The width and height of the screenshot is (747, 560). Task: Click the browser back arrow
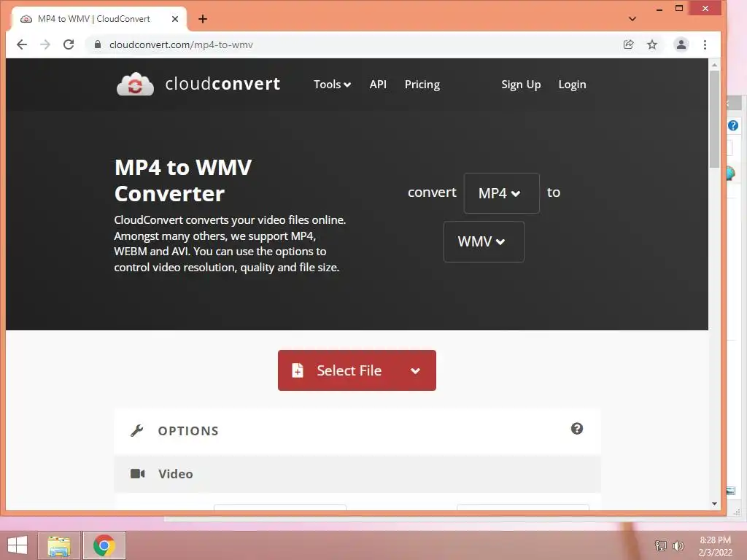tap(22, 44)
